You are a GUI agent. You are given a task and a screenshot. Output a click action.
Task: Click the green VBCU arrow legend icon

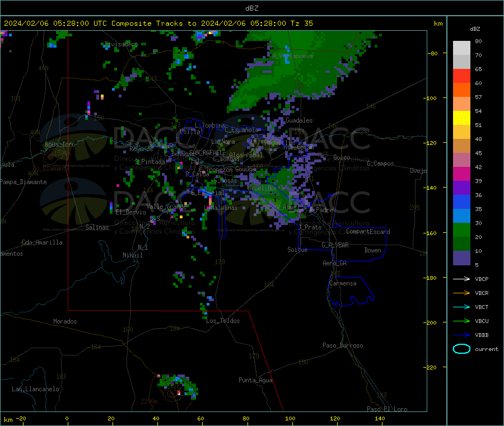tap(461, 321)
